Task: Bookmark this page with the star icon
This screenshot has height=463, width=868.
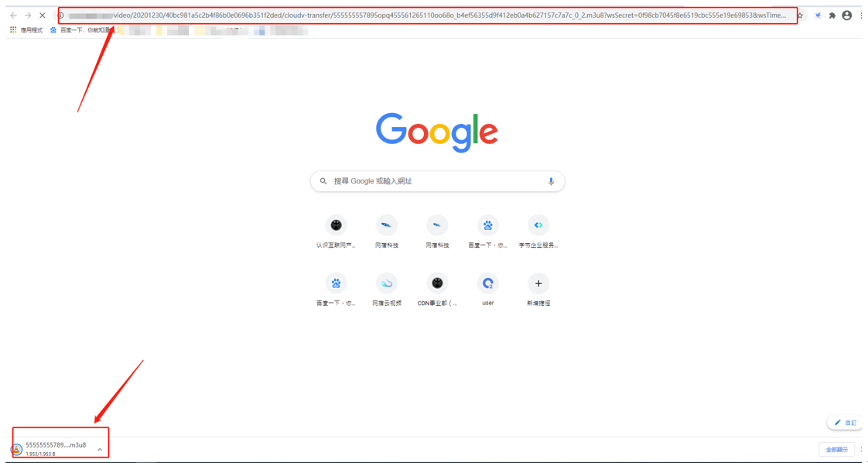Action: (x=800, y=15)
